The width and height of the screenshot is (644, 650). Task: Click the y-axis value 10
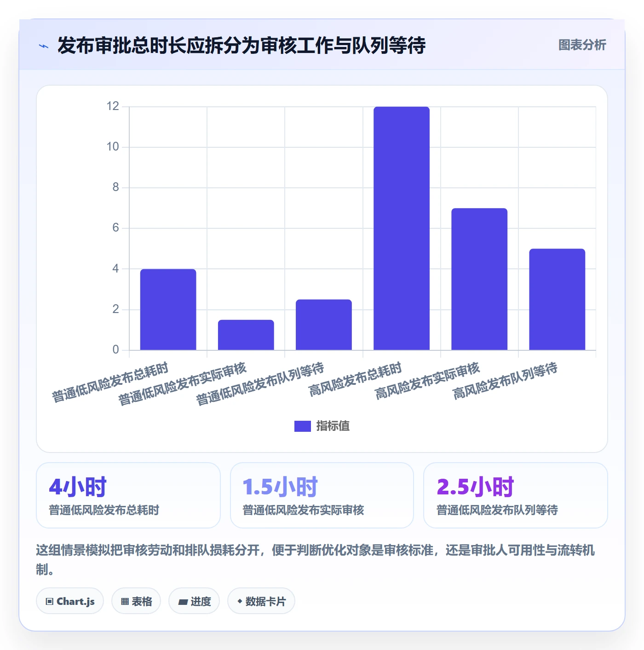[x=113, y=147]
